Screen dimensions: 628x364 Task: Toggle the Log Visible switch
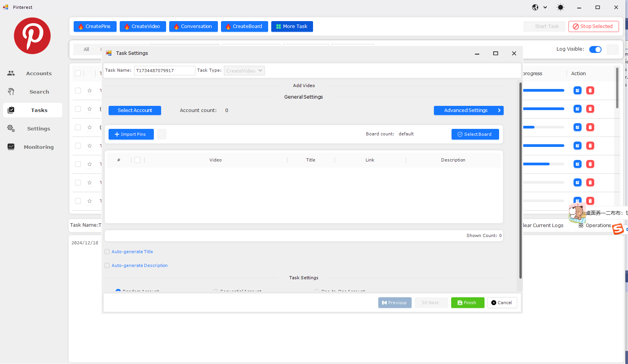595,49
